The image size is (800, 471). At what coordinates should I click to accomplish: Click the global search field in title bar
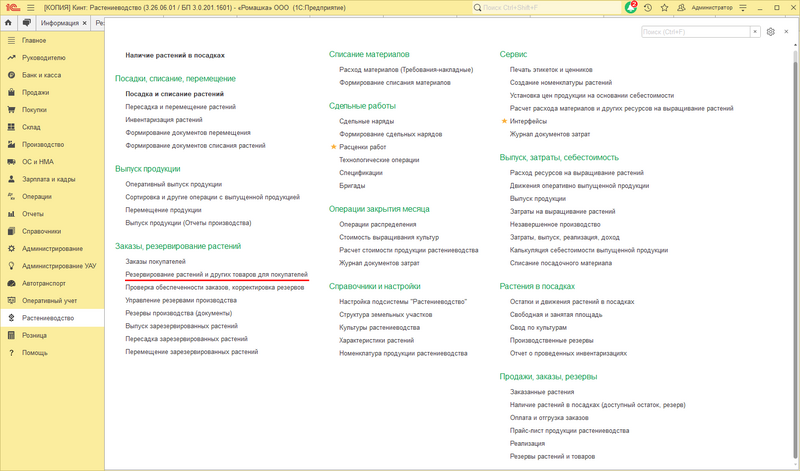546,8
